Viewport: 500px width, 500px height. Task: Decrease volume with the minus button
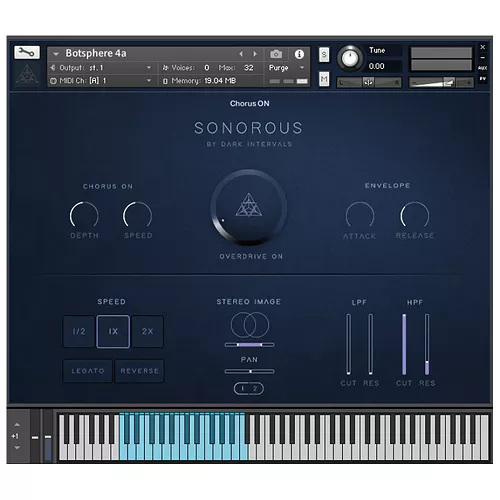414,82
